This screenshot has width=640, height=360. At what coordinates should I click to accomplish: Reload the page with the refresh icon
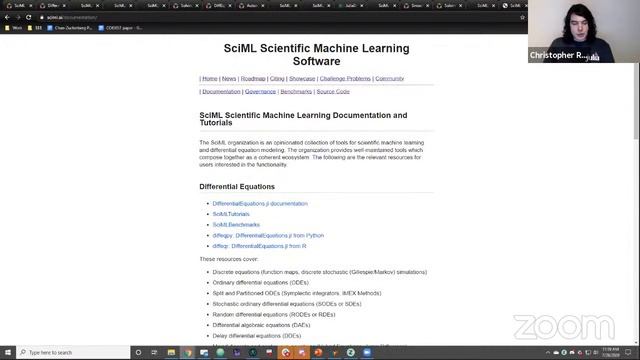[29, 18]
